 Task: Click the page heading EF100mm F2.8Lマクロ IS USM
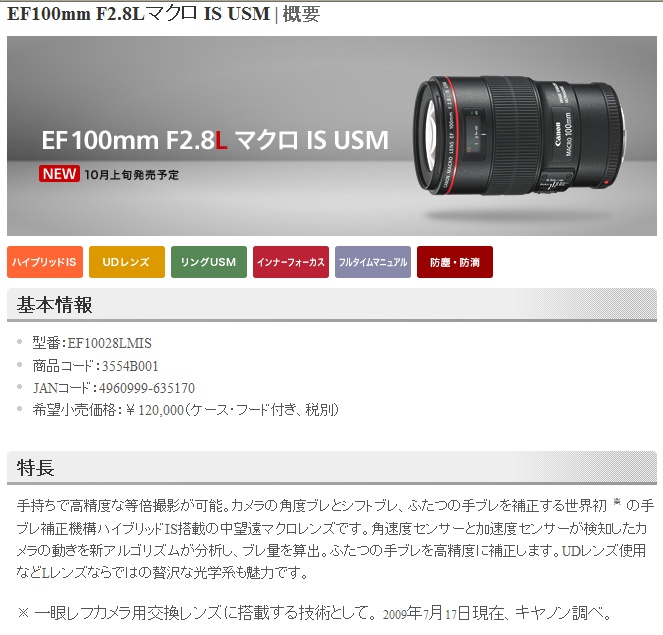pos(138,14)
